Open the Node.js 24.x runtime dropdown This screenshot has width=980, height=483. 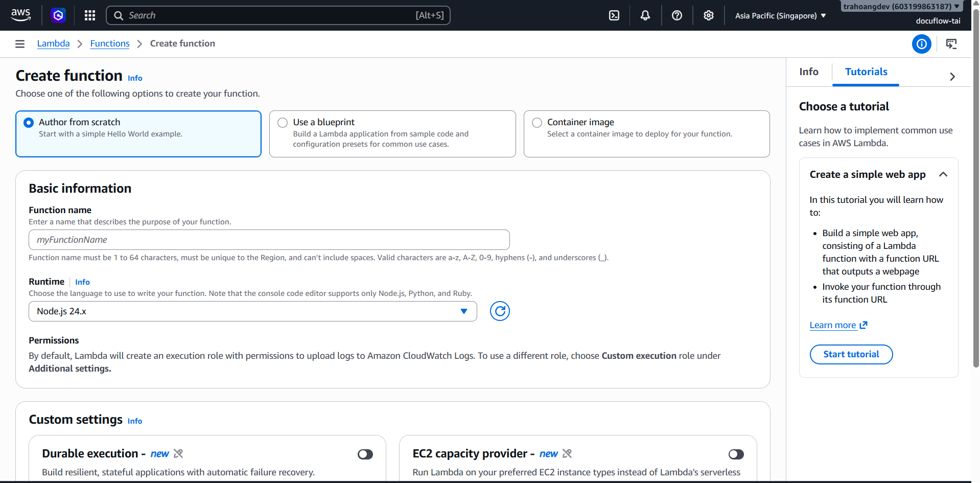253,311
